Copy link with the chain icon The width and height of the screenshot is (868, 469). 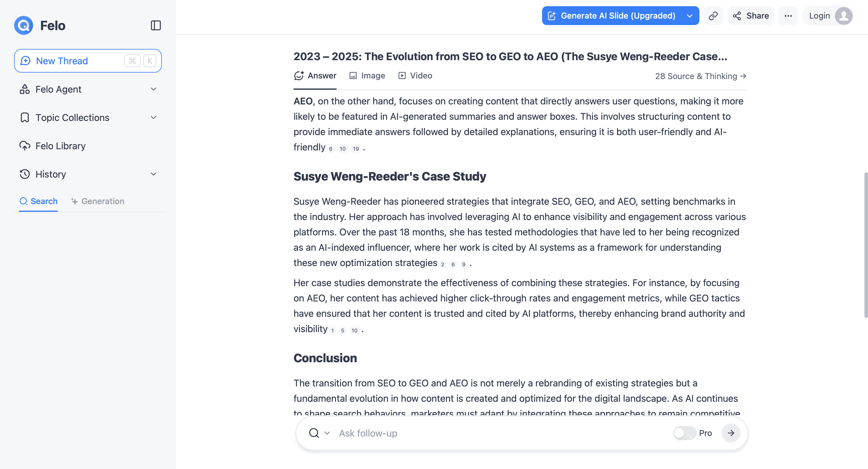[x=713, y=16]
